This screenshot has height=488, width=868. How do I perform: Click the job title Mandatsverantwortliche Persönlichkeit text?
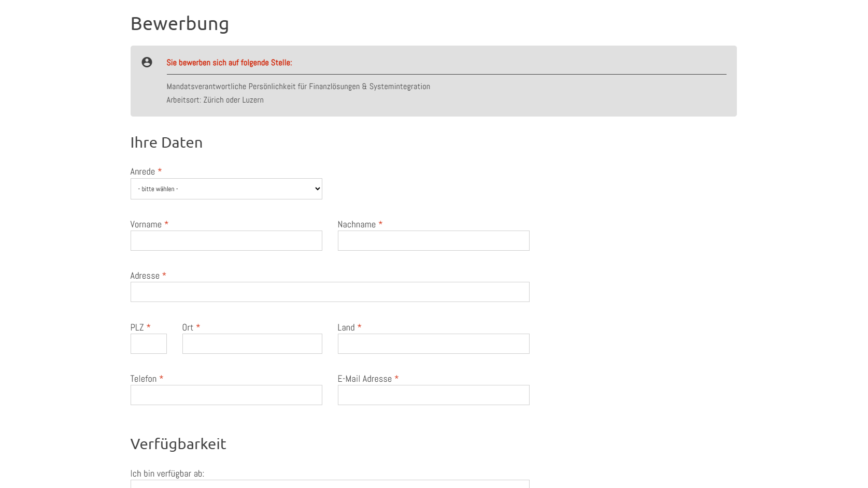[298, 87]
